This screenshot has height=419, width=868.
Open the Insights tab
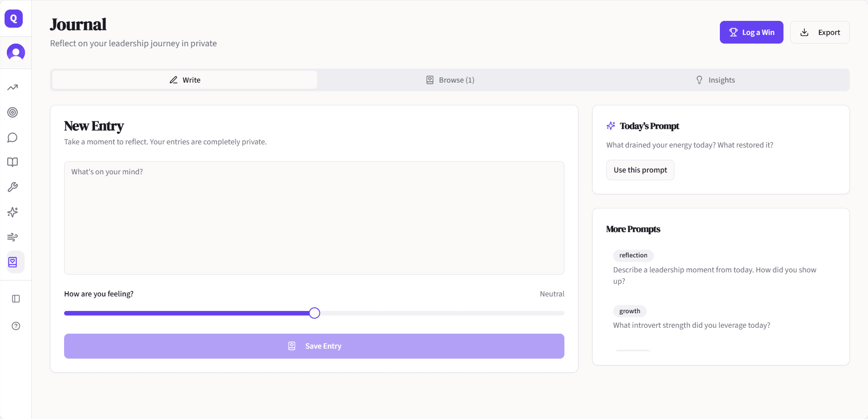click(x=715, y=80)
